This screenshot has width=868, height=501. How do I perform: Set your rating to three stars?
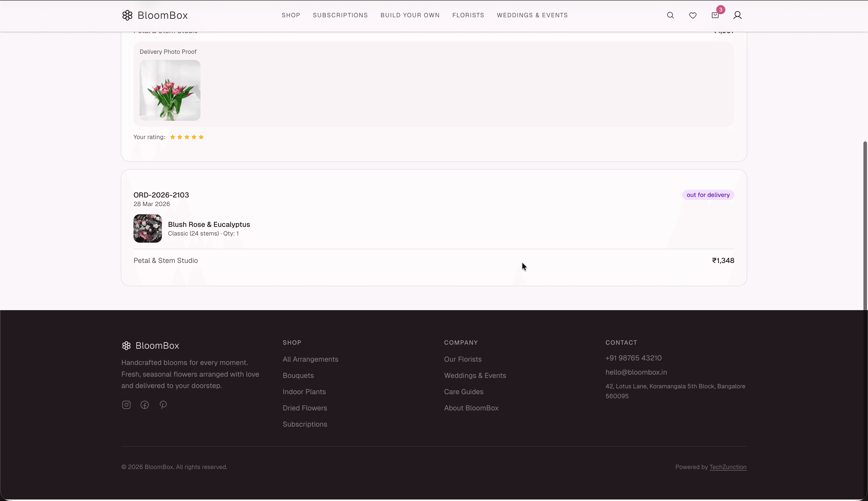coord(187,137)
